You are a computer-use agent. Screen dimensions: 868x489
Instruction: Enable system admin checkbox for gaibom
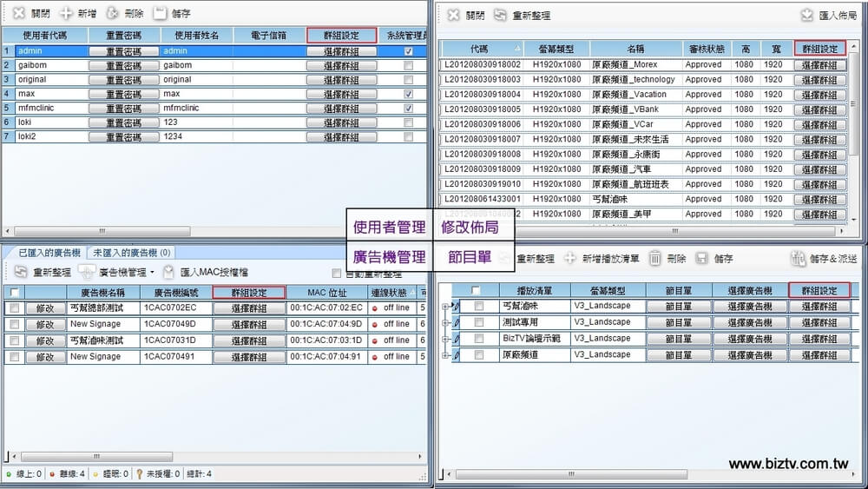pyautogui.click(x=409, y=65)
